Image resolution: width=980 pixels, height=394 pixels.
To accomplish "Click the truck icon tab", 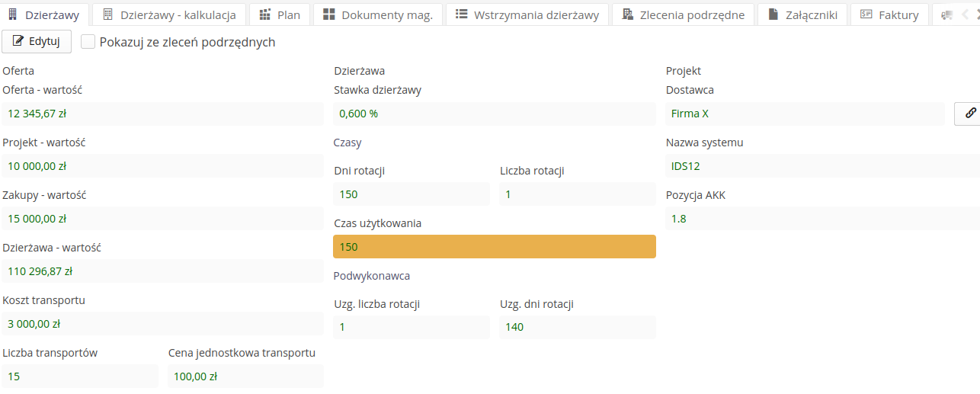I will click(946, 14).
